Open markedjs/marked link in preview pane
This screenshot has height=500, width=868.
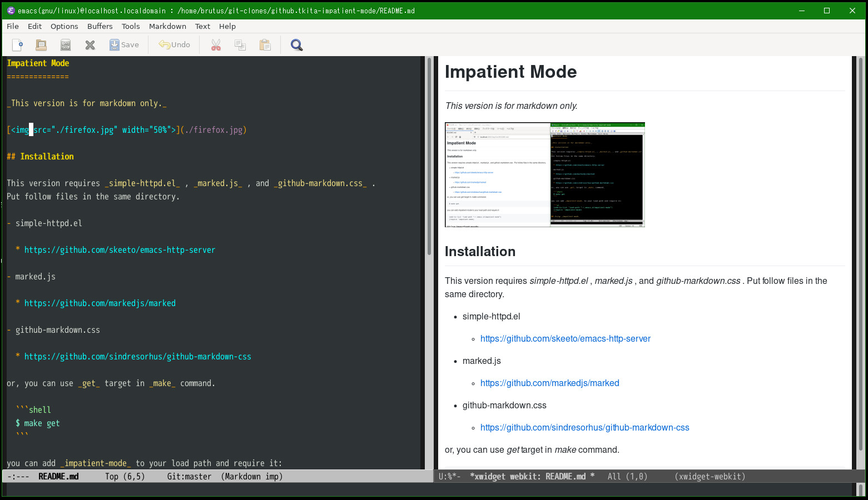[550, 383]
